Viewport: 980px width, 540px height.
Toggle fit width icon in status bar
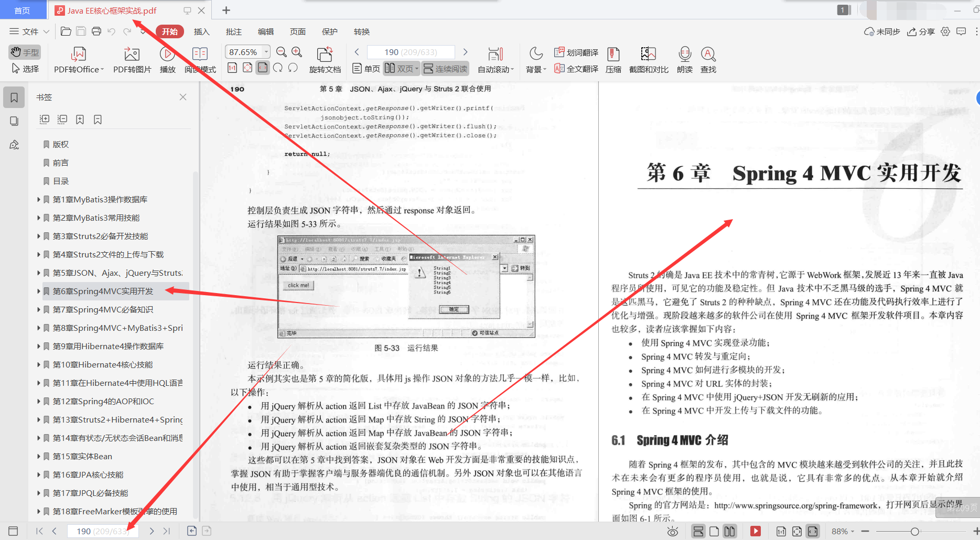coord(813,531)
